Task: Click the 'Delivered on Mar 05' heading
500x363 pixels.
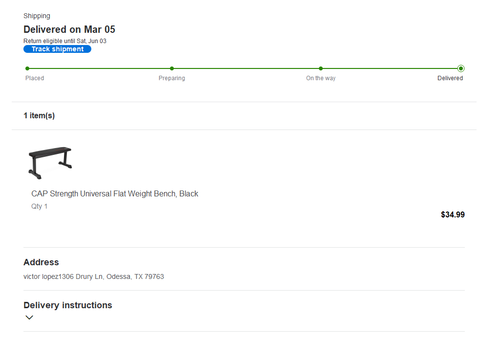Action: tap(69, 29)
